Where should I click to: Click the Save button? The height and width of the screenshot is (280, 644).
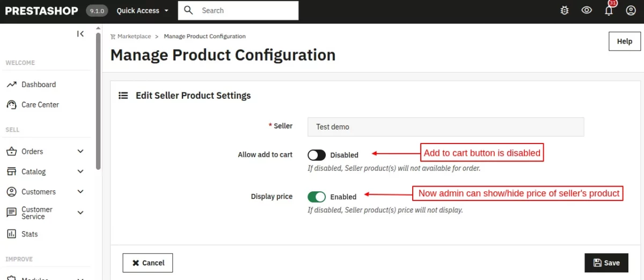pyautogui.click(x=606, y=263)
